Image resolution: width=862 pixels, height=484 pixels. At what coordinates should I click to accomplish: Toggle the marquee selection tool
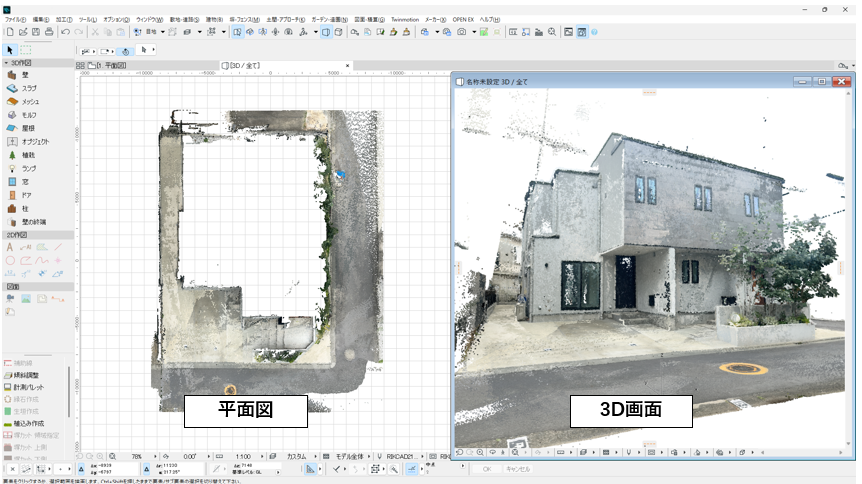click(x=26, y=49)
